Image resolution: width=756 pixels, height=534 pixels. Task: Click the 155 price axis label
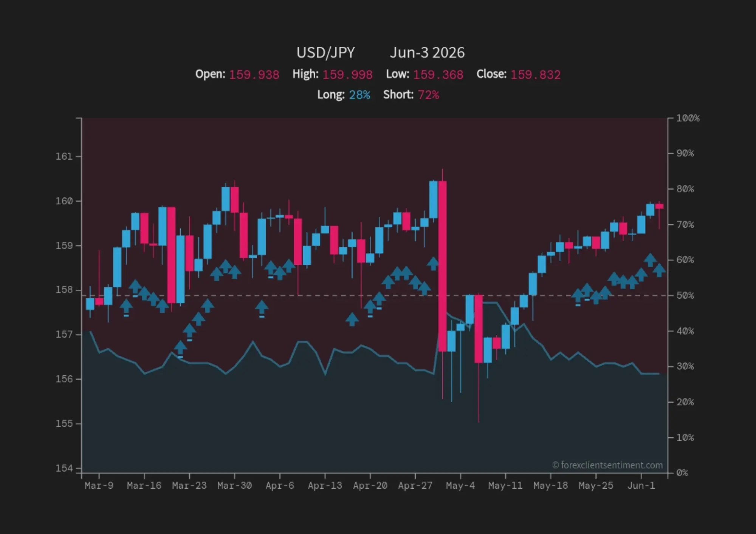64,423
